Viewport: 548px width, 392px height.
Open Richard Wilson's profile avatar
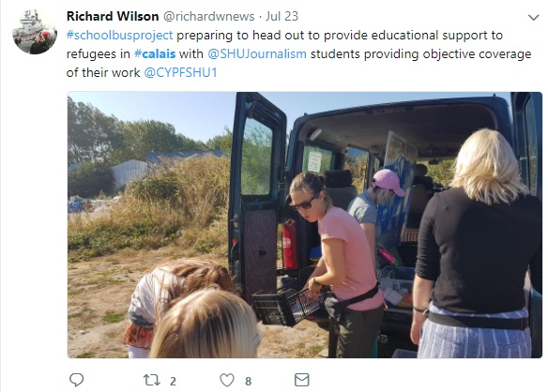[x=35, y=32]
